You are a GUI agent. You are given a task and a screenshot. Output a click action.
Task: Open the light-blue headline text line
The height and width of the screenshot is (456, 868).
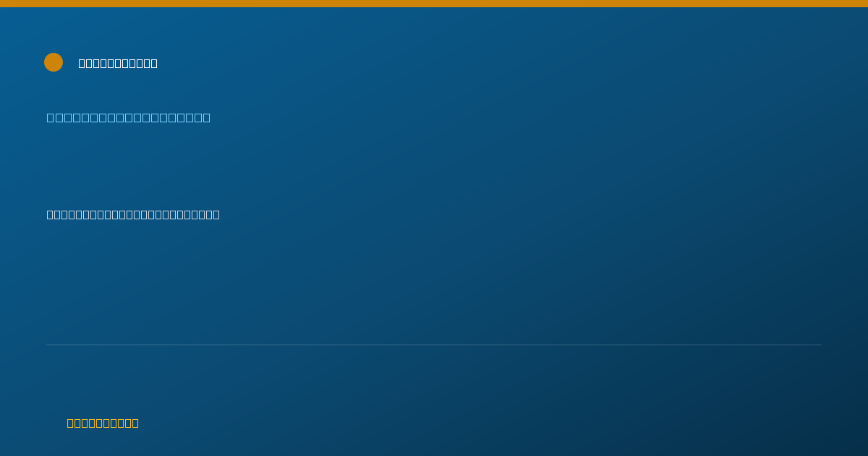point(129,117)
